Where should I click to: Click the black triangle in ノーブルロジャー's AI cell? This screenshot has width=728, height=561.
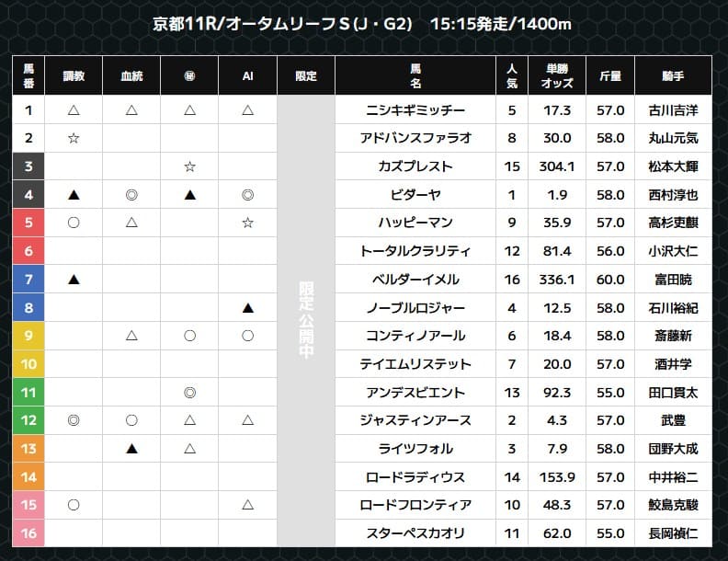(x=247, y=307)
